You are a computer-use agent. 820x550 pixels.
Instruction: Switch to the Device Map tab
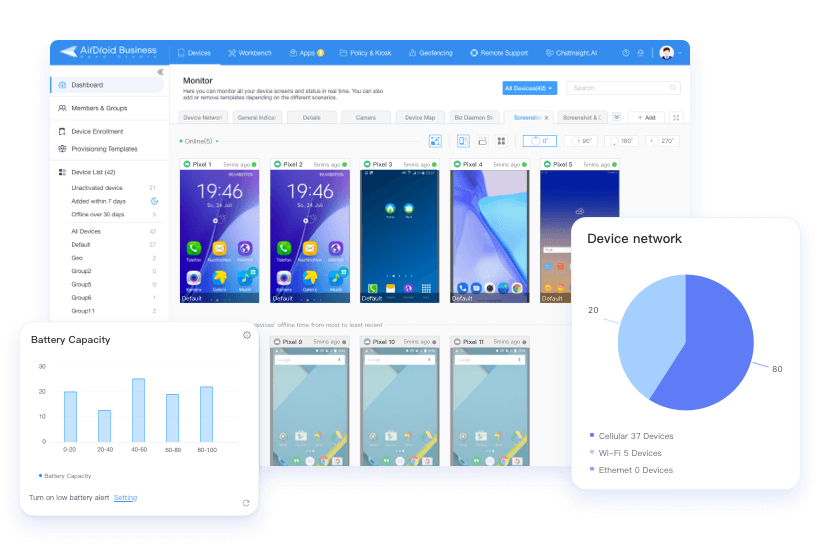pos(420,117)
